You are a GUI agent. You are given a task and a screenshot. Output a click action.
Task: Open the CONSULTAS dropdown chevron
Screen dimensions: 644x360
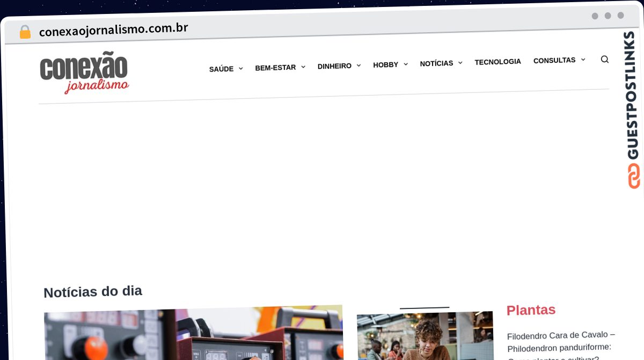(583, 60)
